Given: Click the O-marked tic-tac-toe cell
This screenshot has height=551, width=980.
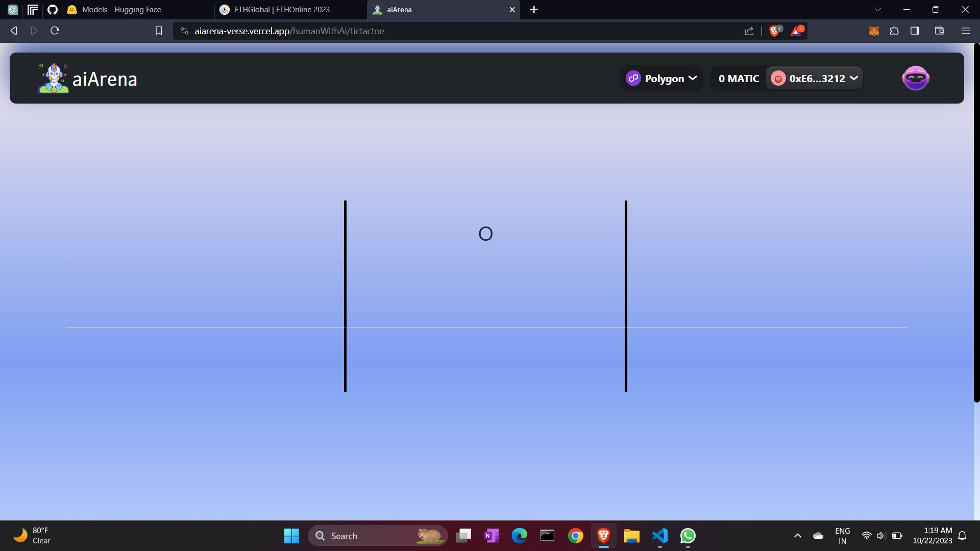Looking at the screenshot, I should click(485, 233).
